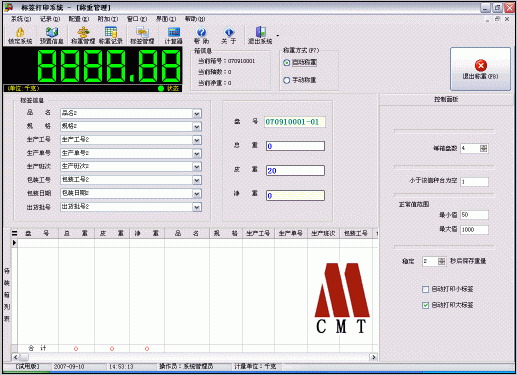This screenshot has width=517, height=375.
Task: Click the tare weight input field showing 20
Action: (295, 171)
